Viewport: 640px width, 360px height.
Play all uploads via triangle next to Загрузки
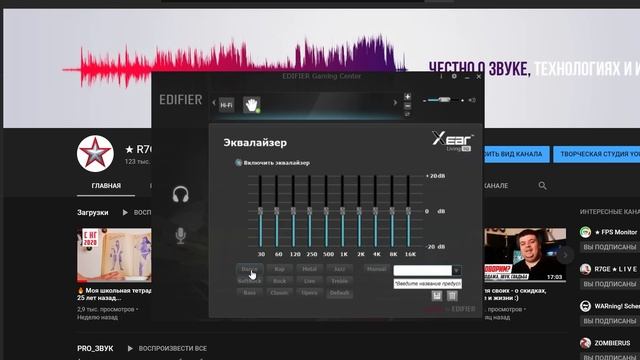(x=125, y=213)
